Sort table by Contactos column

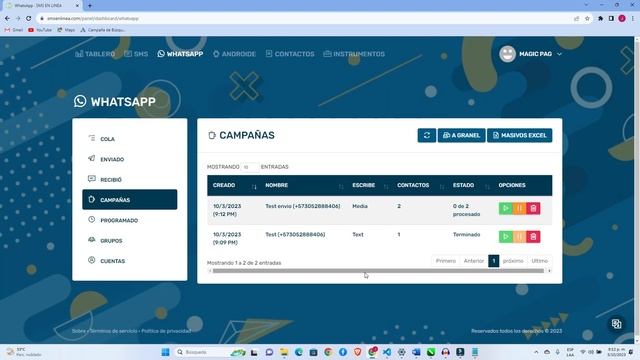coord(419,185)
